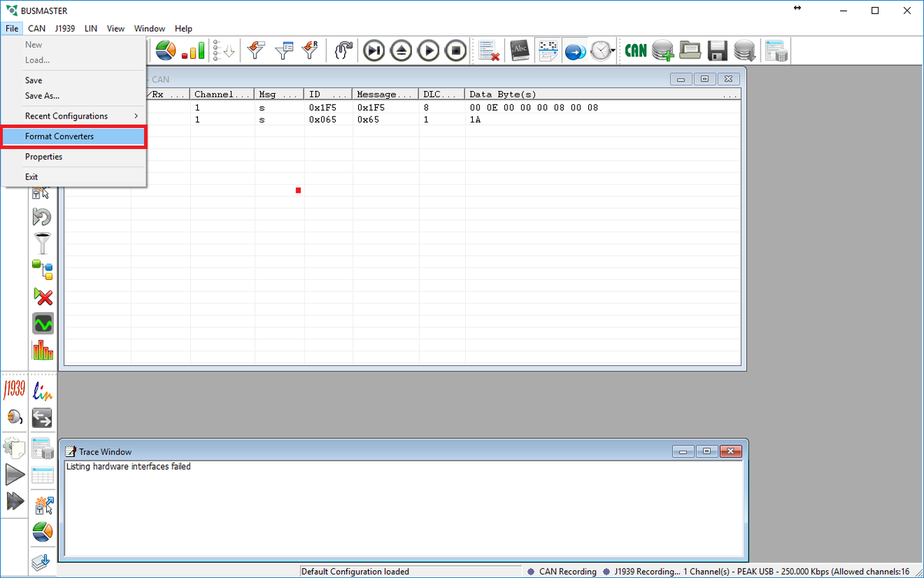Viewport: 924px width, 578px height.
Task: Click the round stop button in toolbar
Action: 457,51
